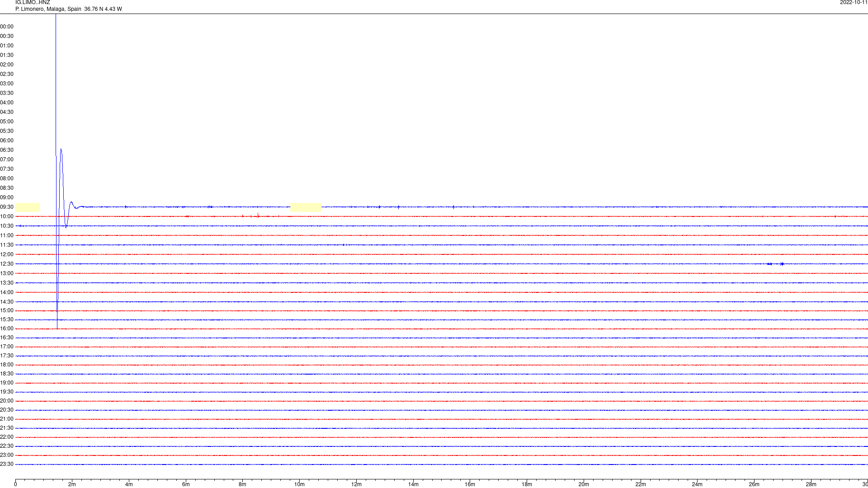Select the 03:30 time row label
This screenshot has height=488, width=868.
coord(7,93)
